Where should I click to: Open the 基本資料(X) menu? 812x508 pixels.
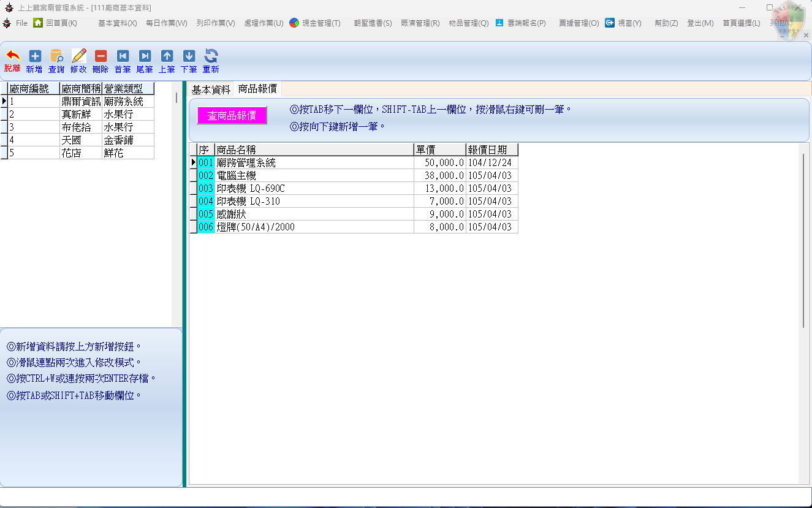pyautogui.click(x=117, y=23)
